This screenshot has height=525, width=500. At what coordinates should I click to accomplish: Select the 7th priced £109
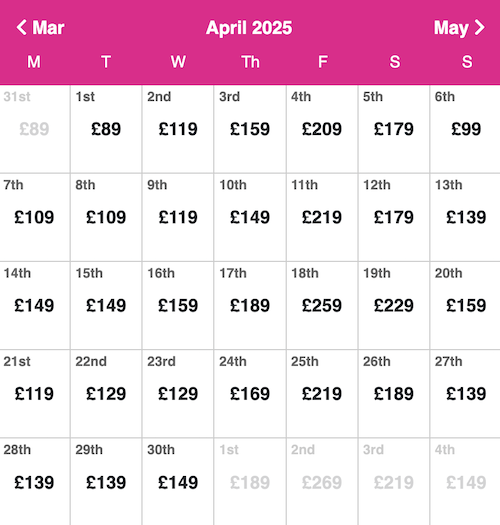tap(35, 217)
